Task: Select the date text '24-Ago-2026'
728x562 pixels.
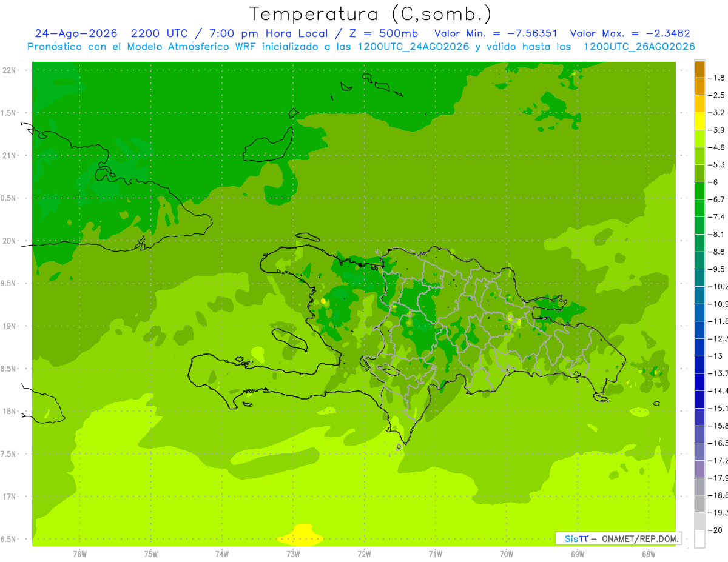Action: [76, 33]
